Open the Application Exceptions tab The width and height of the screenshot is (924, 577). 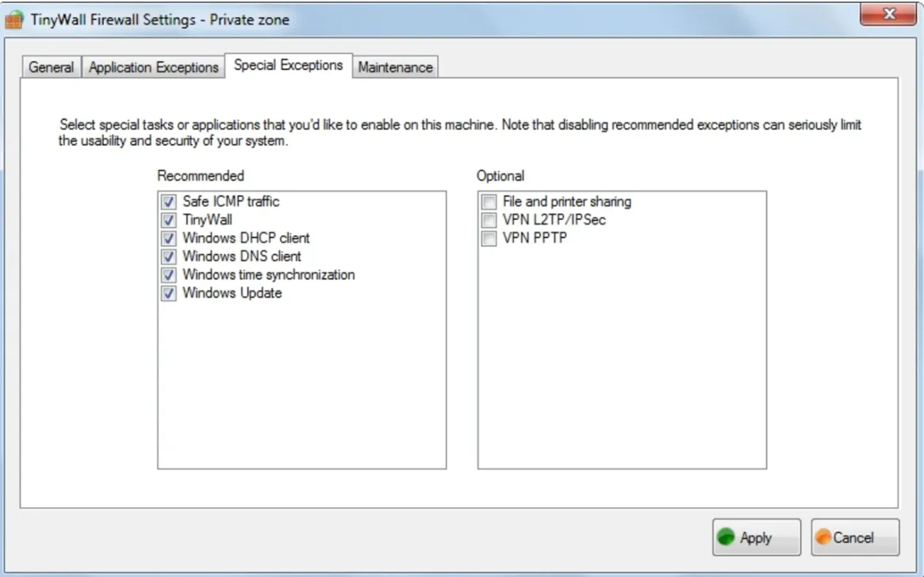click(153, 67)
